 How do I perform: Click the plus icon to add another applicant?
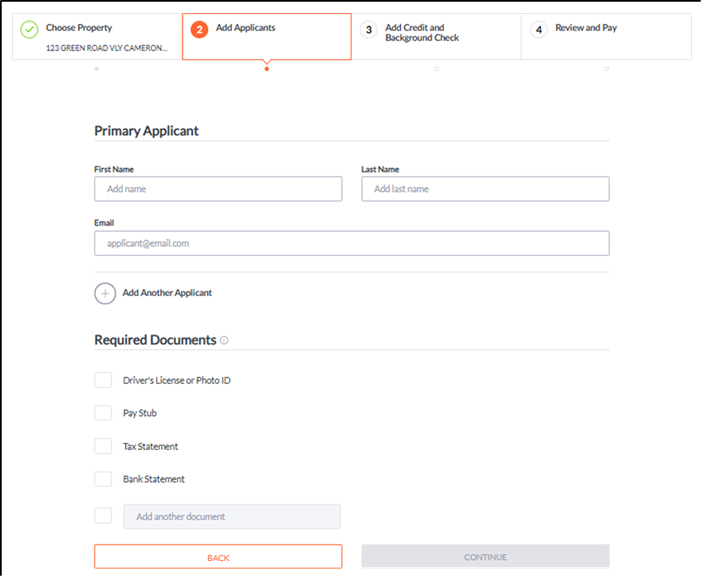105,293
